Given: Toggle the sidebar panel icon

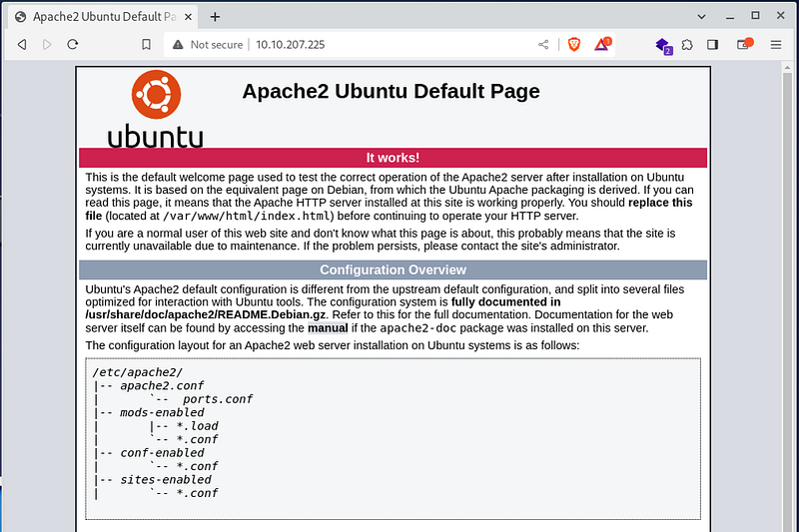Looking at the screenshot, I should point(713,45).
